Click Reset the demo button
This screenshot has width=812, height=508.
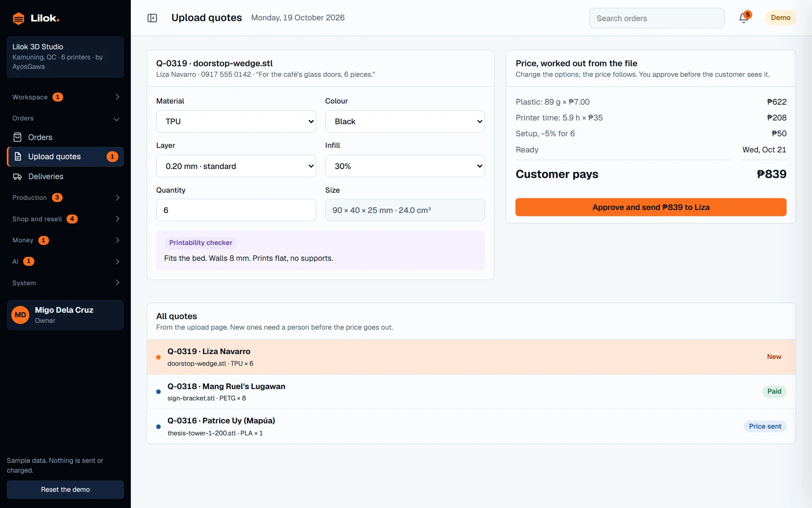click(x=65, y=490)
